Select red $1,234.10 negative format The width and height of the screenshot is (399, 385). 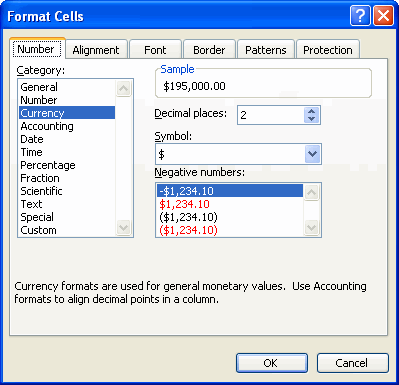[x=230, y=204]
